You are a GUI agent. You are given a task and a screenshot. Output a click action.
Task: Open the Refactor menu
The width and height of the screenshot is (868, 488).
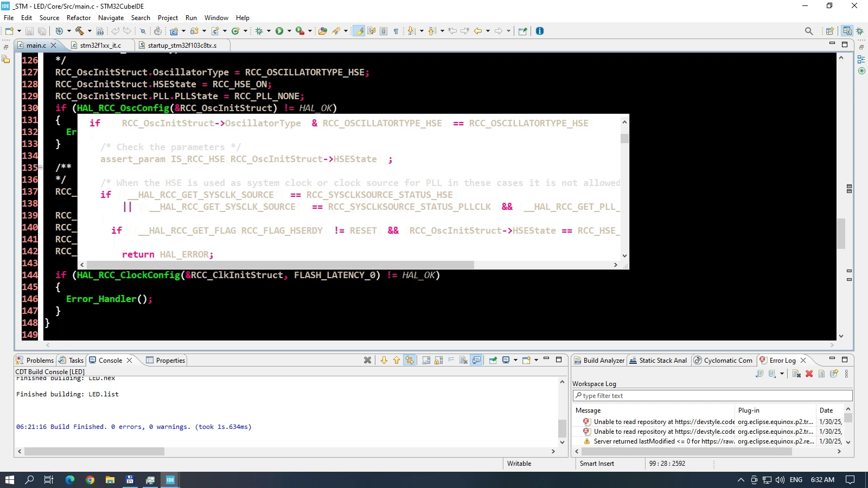[x=79, y=18]
